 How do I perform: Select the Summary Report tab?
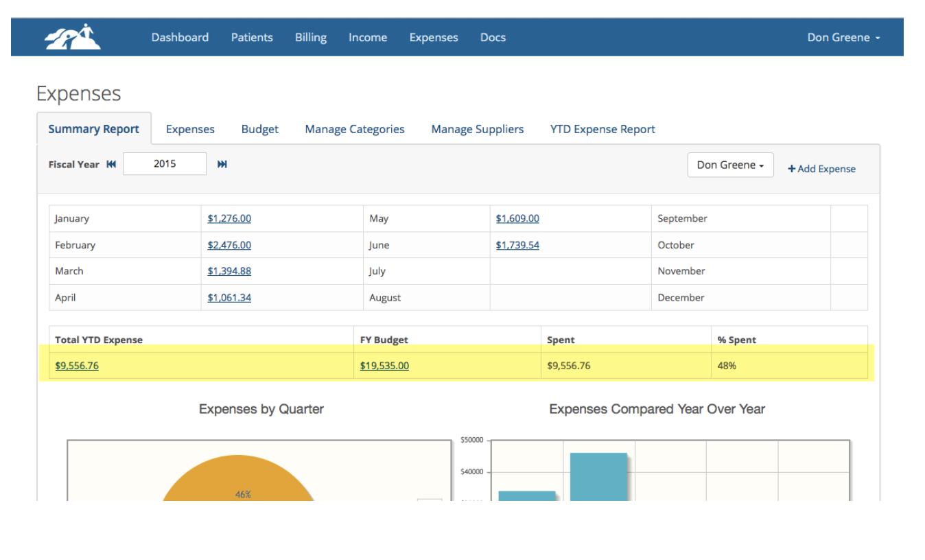[94, 129]
